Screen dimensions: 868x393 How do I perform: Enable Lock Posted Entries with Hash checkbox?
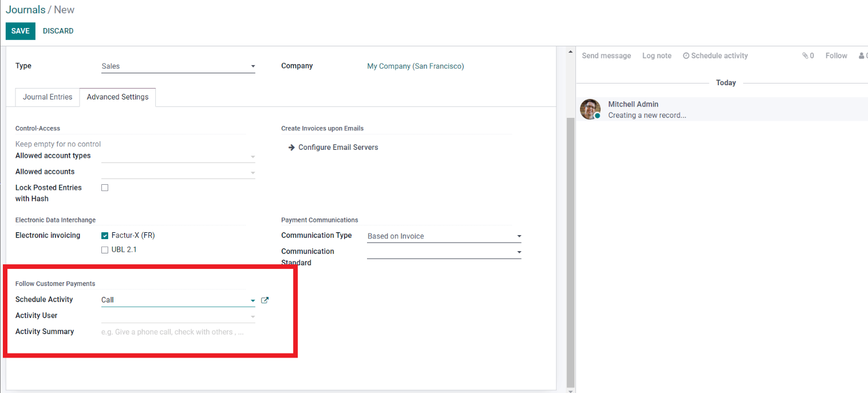pos(105,188)
